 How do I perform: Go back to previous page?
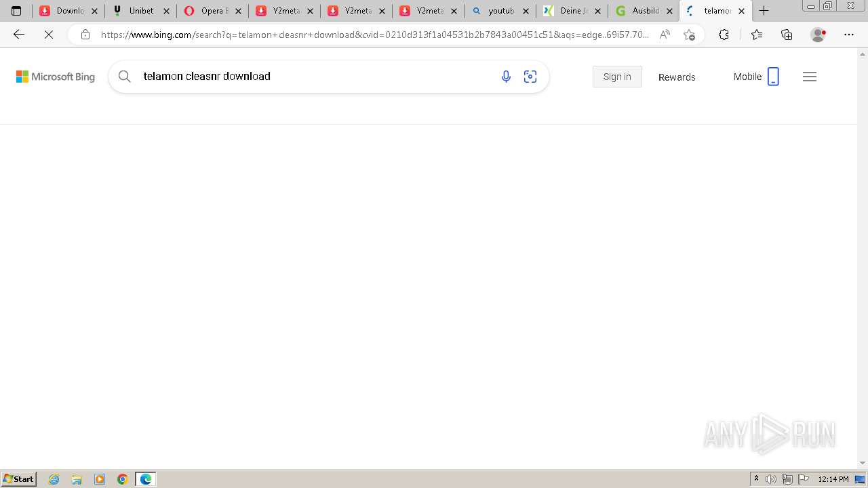tap(19, 35)
